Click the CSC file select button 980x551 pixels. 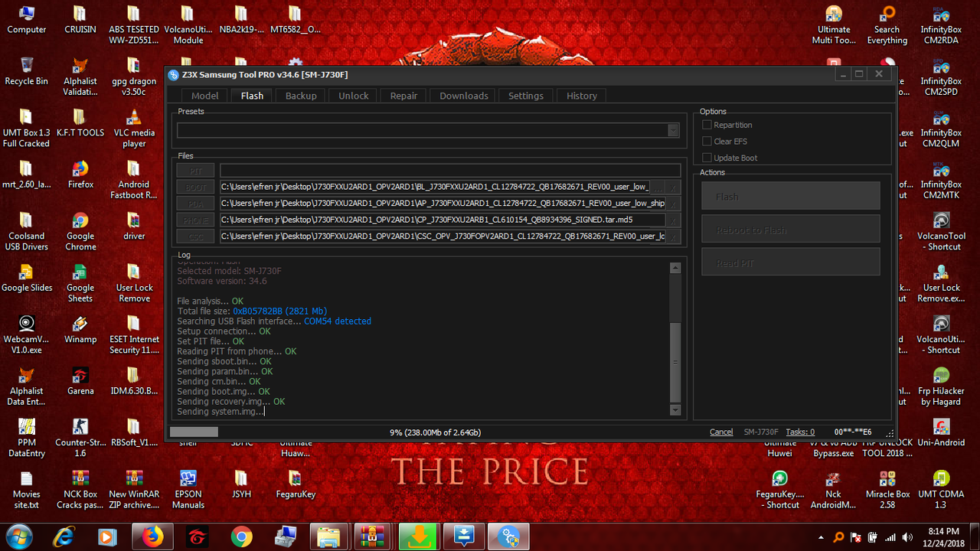pos(196,236)
